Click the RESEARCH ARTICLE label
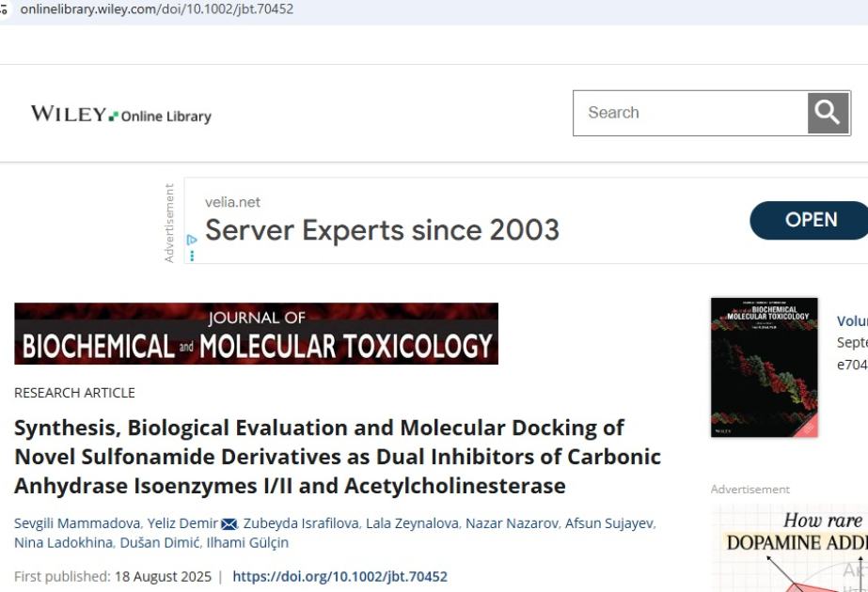The image size is (868, 592). (x=74, y=393)
